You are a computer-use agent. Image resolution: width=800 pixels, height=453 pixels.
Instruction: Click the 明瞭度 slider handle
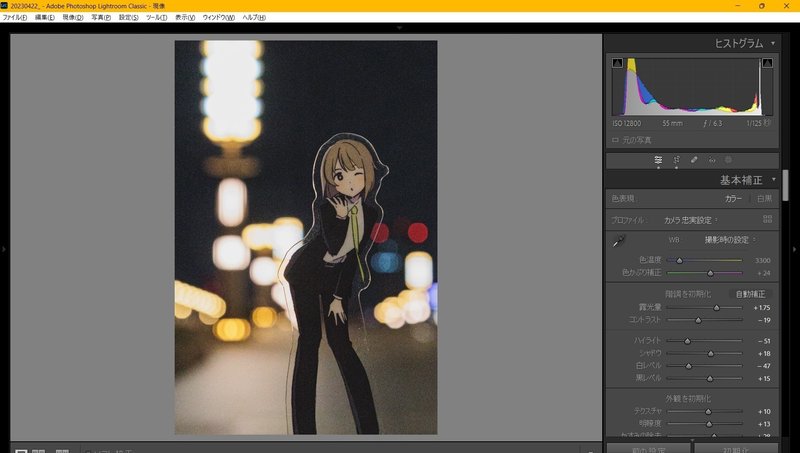709,424
